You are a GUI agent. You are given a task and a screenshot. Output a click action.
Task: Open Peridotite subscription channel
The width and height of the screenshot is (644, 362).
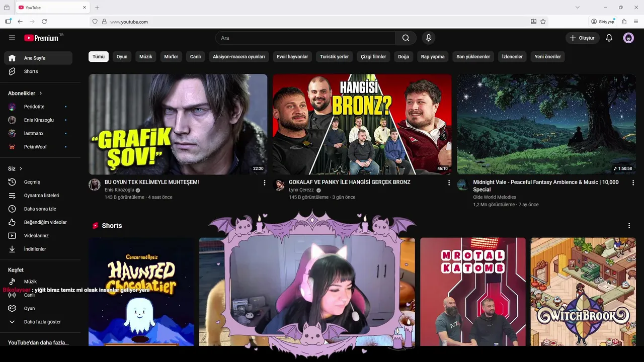(38, 107)
